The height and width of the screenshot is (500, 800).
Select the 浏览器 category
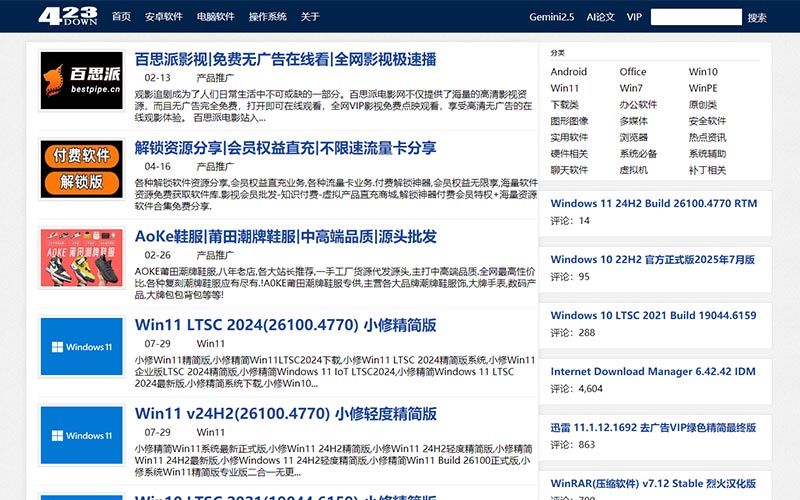[x=634, y=137]
